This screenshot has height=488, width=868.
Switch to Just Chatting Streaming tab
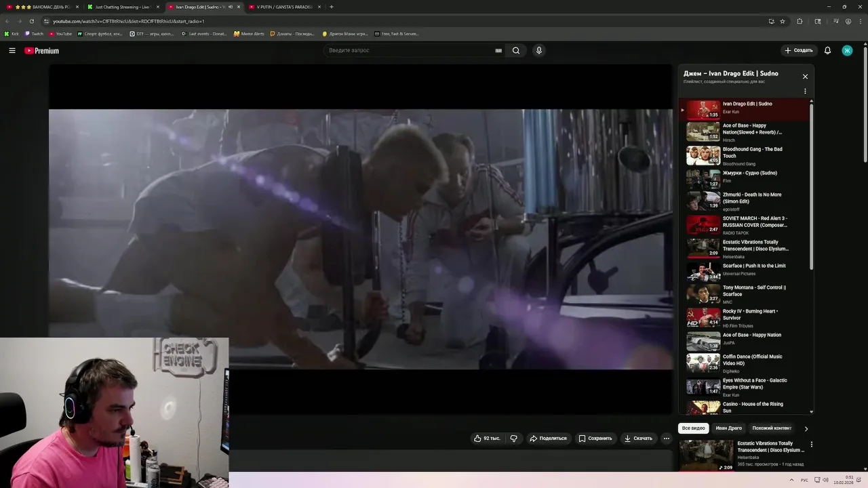click(x=122, y=7)
